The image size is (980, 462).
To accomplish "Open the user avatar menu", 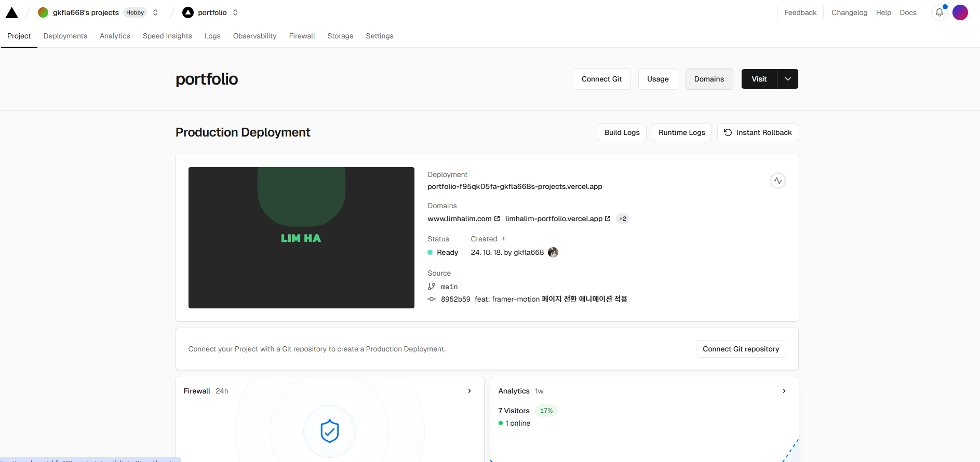I will (x=960, y=12).
